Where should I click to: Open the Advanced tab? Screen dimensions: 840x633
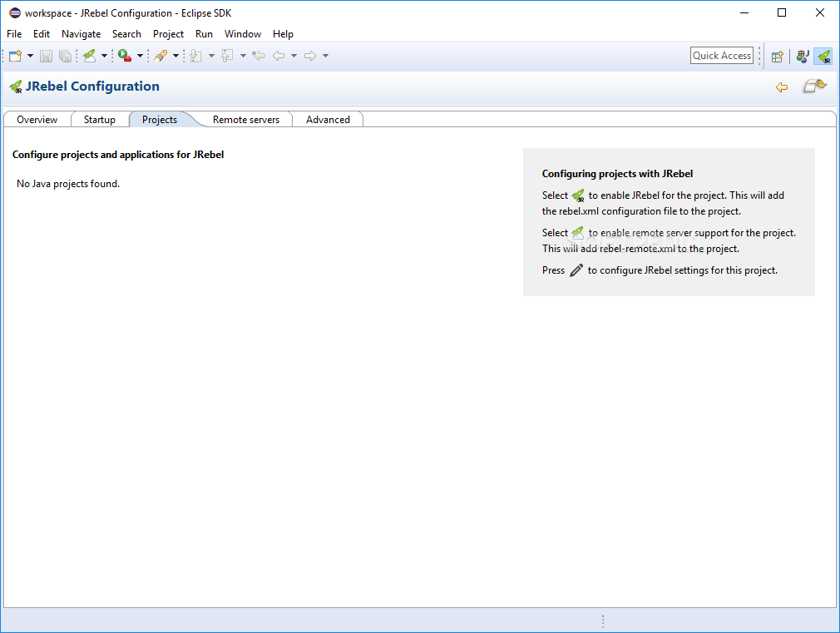(328, 120)
